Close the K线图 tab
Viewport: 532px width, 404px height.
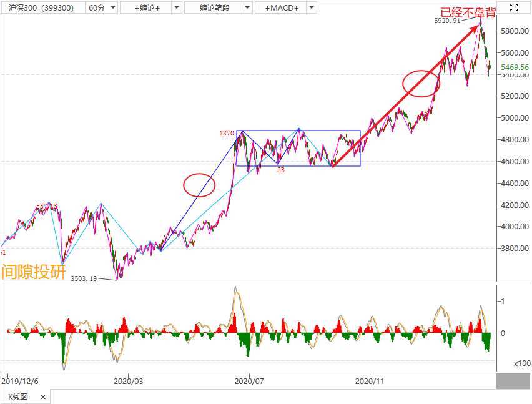43,397
